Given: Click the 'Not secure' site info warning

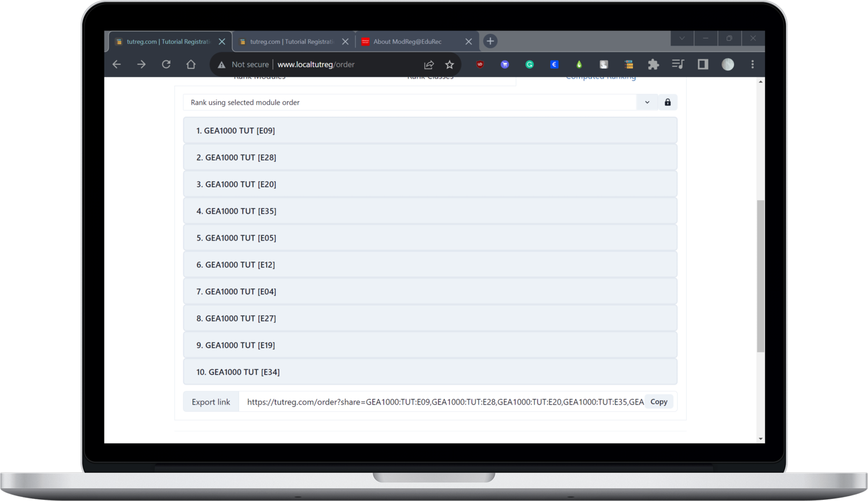Looking at the screenshot, I should click(243, 64).
